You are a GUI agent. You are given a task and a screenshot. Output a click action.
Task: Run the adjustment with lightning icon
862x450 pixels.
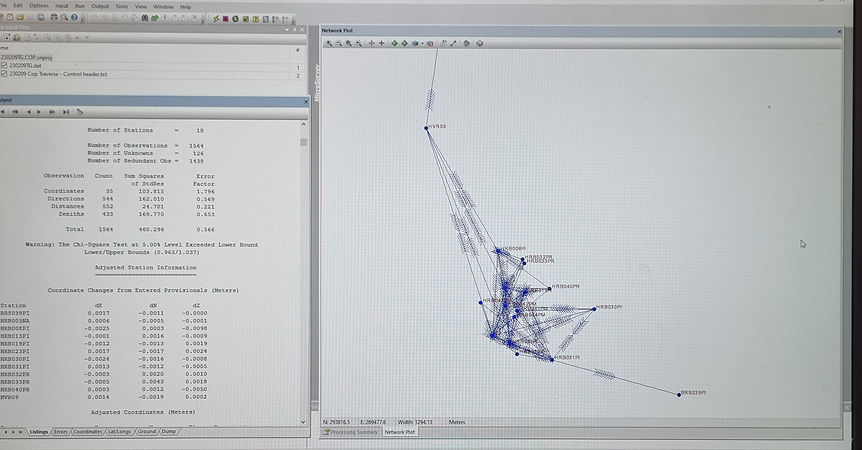pos(216,19)
